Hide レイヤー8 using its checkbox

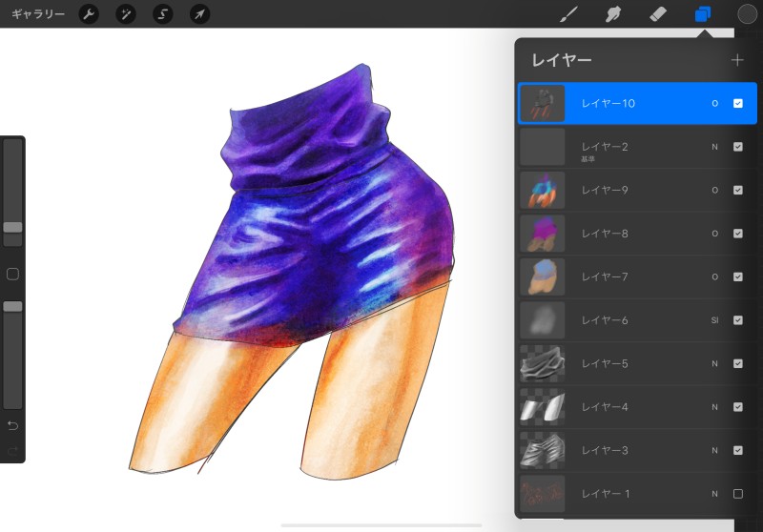(737, 234)
